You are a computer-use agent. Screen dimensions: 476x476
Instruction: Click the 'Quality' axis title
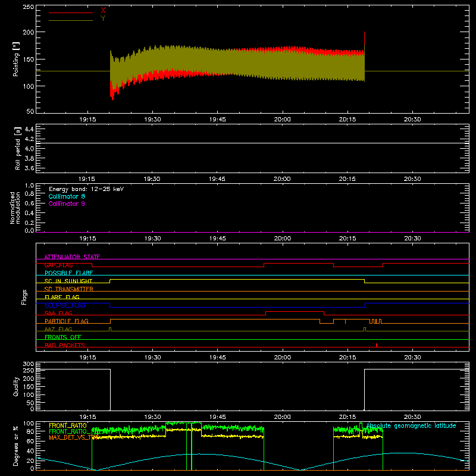coord(16,386)
